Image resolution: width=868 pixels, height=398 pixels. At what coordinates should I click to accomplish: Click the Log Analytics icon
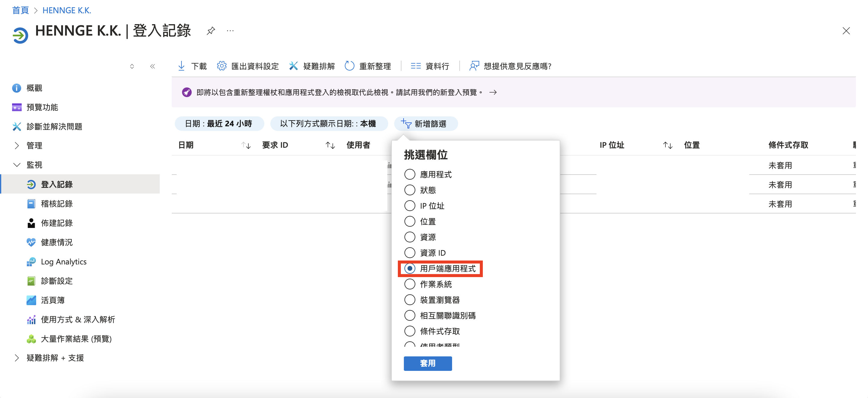pyautogui.click(x=31, y=261)
